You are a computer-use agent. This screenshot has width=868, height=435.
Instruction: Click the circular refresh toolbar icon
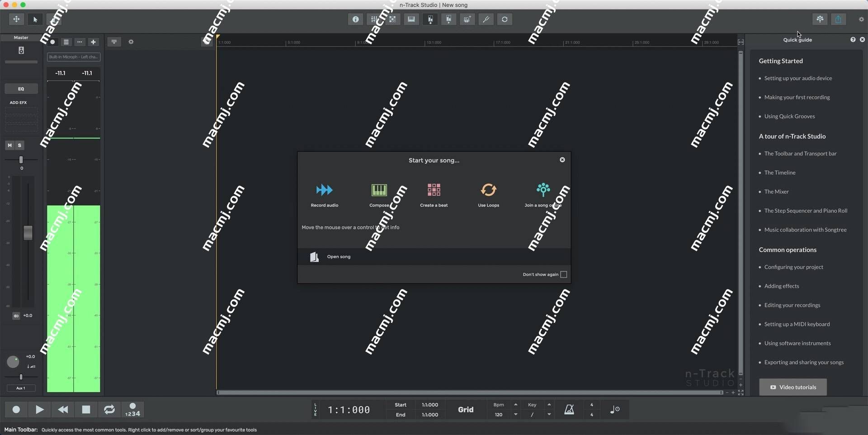[x=505, y=19]
